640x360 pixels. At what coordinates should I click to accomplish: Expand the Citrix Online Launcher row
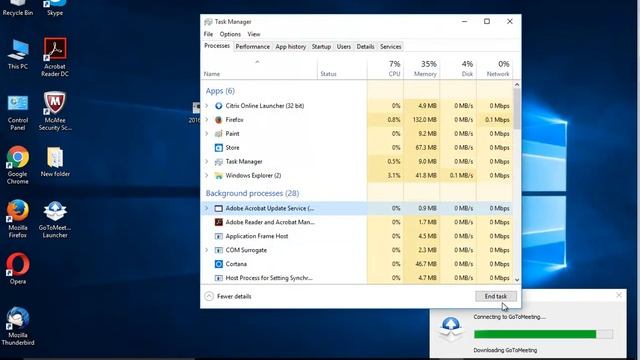pyautogui.click(x=207, y=106)
